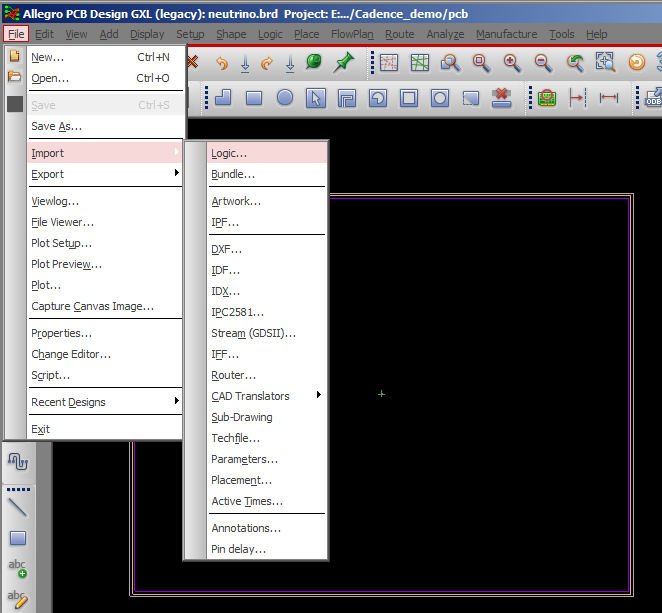Click the add text abc icon
662x613 pixels.
point(17,568)
